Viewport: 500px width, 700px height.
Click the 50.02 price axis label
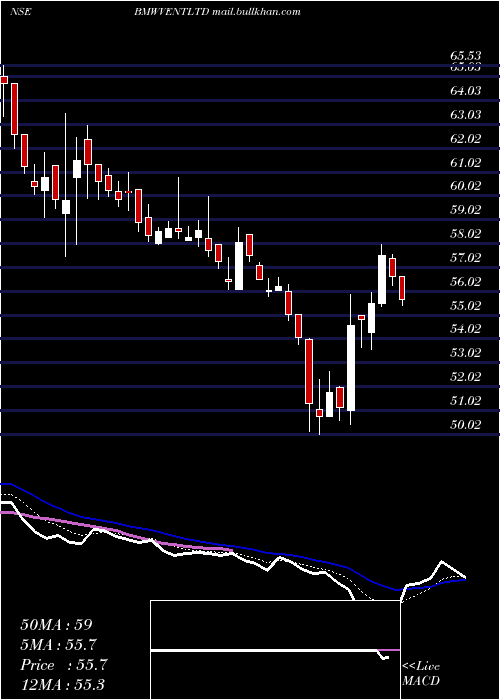click(x=466, y=424)
